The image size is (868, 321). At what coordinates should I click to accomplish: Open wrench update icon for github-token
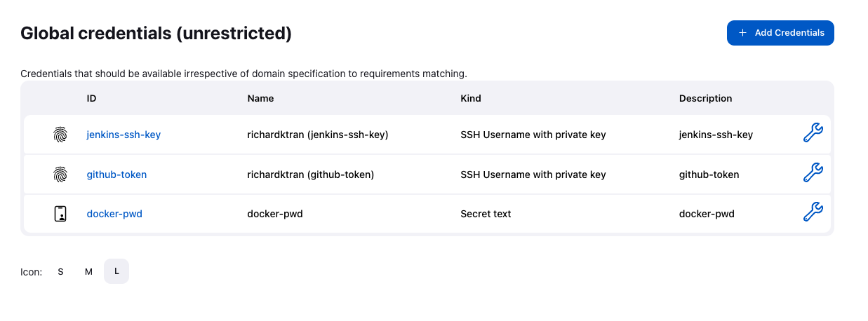[x=812, y=173]
